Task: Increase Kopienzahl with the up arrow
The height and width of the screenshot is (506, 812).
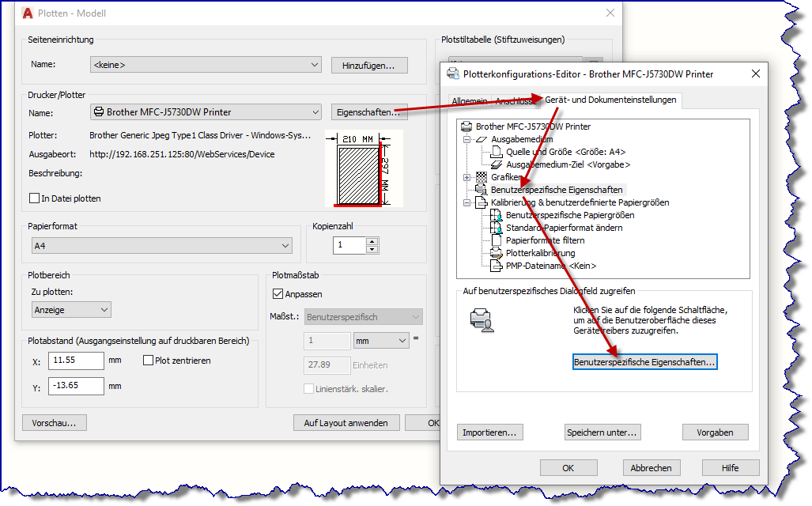Action: coord(372,241)
